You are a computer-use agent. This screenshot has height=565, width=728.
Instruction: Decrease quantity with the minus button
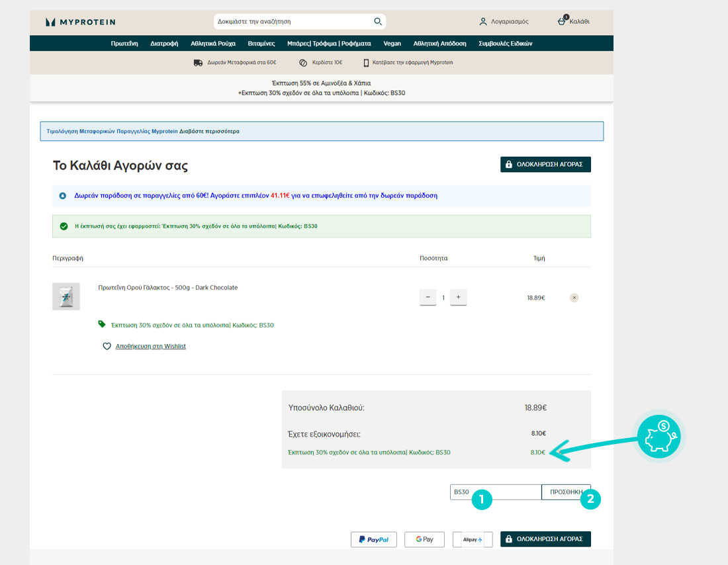point(428,297)
